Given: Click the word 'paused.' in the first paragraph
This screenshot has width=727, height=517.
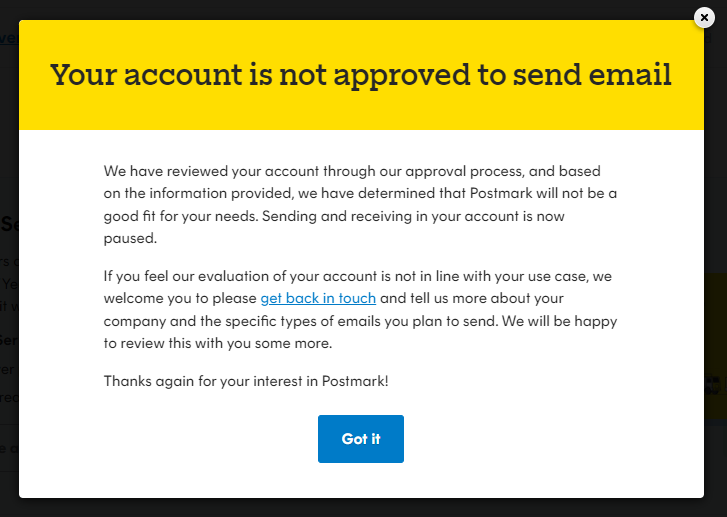Looking at the screenshot, I should pyautogui.click(x=131, y=239).
